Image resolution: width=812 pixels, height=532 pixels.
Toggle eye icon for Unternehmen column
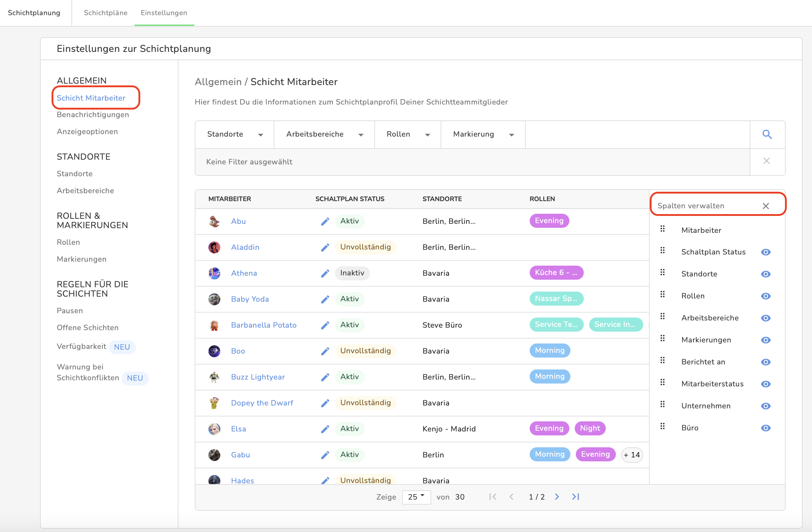click(766, 406)
